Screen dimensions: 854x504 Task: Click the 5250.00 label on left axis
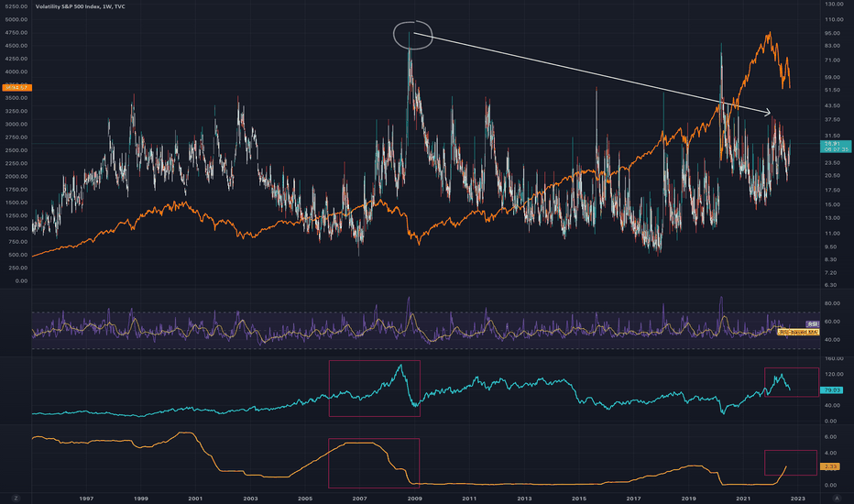[16, 6]
